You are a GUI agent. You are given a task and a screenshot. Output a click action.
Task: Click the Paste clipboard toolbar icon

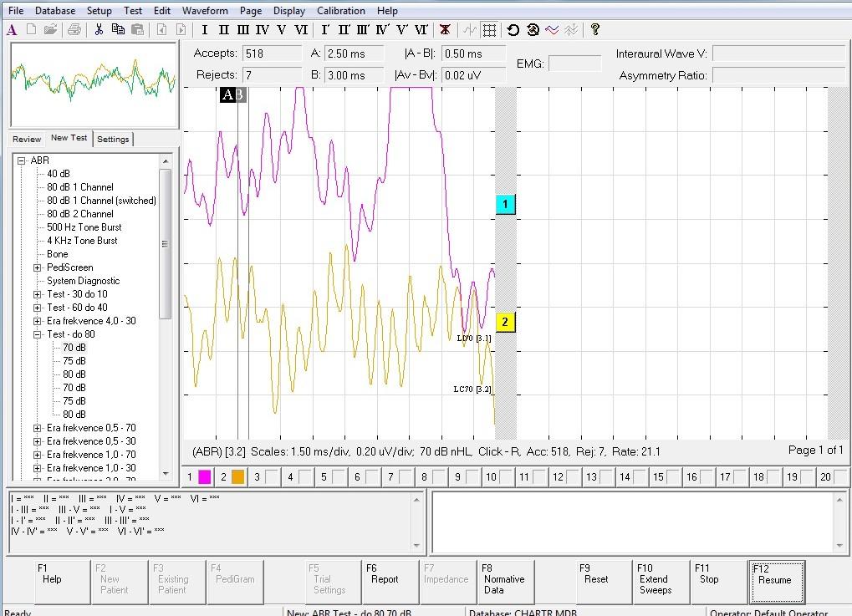pyautogui.click(x=137, y=29)
